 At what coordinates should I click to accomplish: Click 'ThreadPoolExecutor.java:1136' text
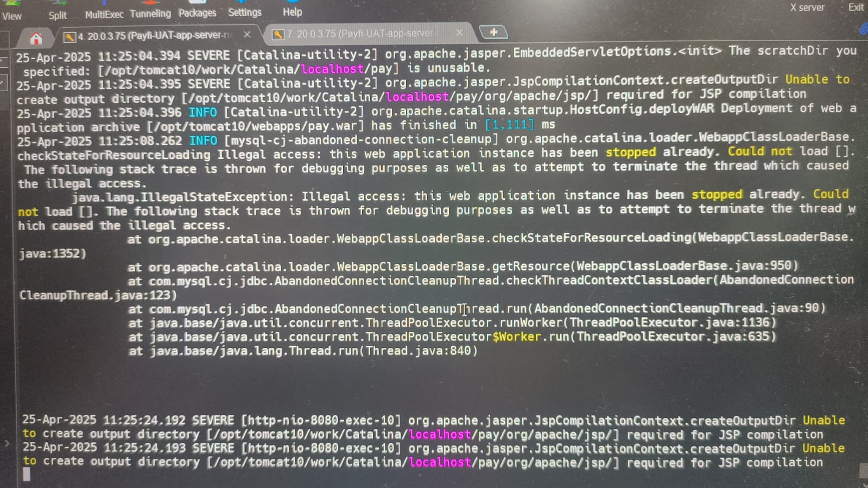click(x=670, y=322)
